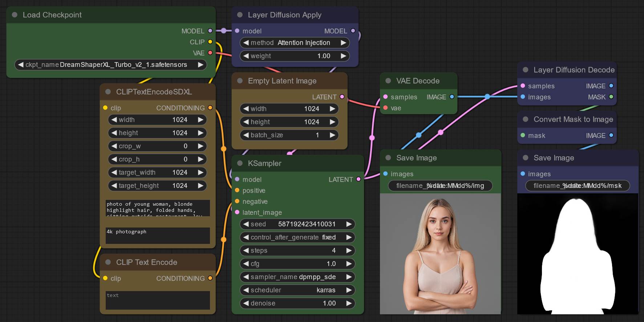
Task: Click the empty text box in CLIP Text Encode
Action: point(158,300)
